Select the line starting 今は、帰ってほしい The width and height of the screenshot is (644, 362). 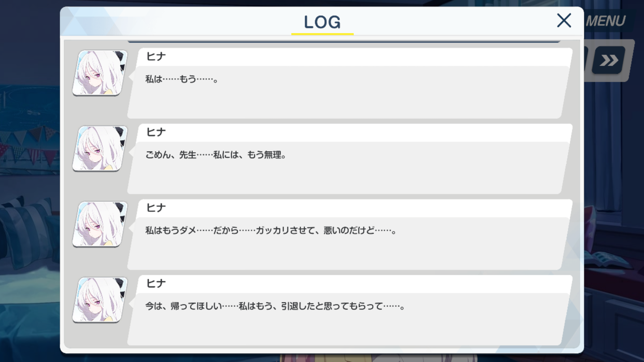pyautogui.click(x=275, y=306)
